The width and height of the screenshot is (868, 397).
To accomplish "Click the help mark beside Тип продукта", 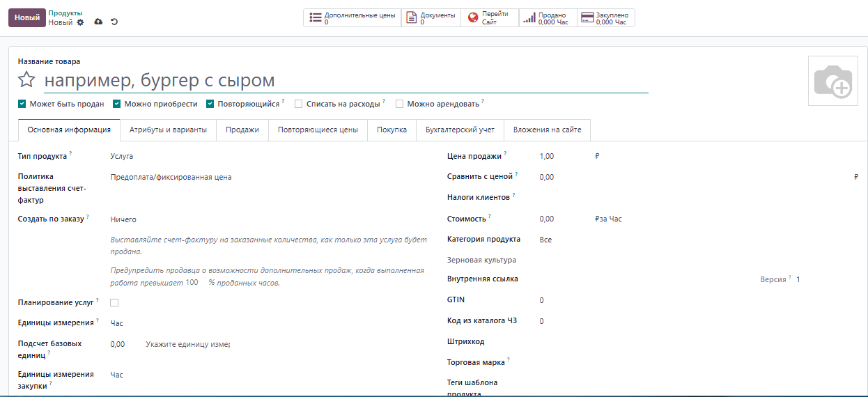I will tap(71, 153).
